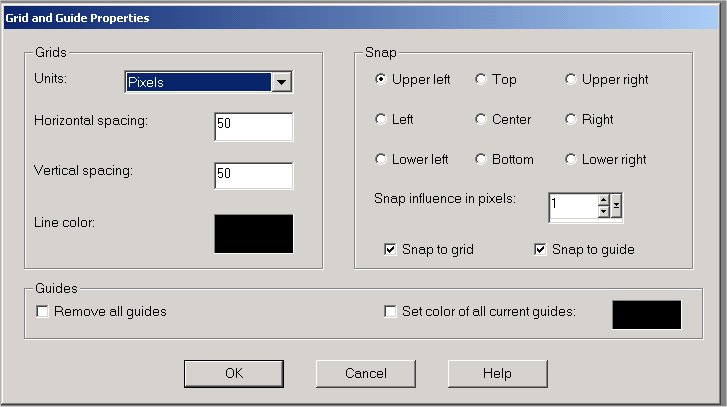Viewport: 727px width, 407px height.
Task: Enable the Remove all guides checkbox
Action: click(x=43, y=311)
